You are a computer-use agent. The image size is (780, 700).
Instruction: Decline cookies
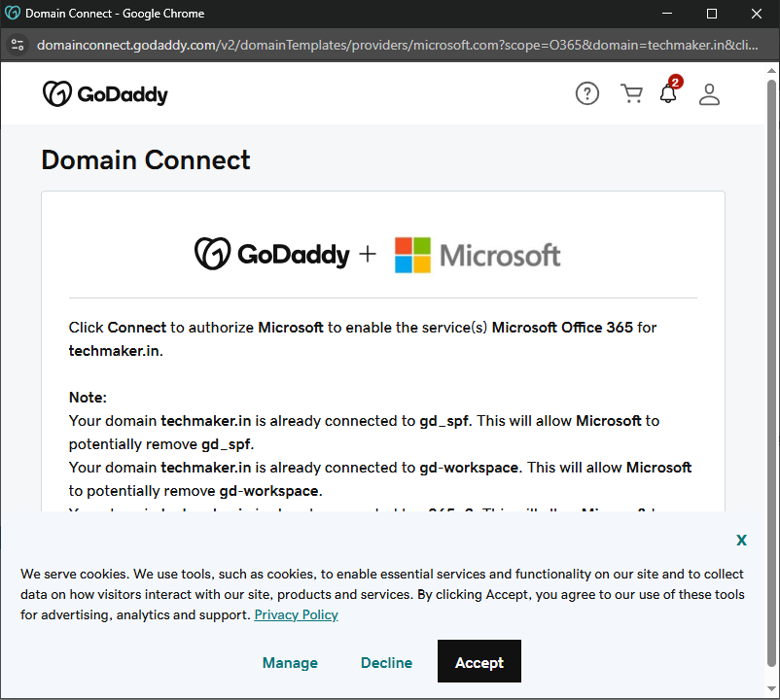click(386, 663)
